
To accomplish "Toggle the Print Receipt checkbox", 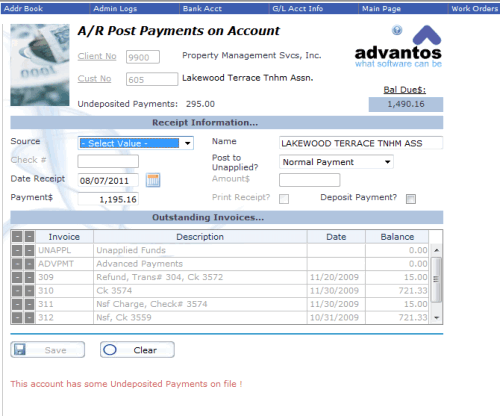I will tap(284, 199).
